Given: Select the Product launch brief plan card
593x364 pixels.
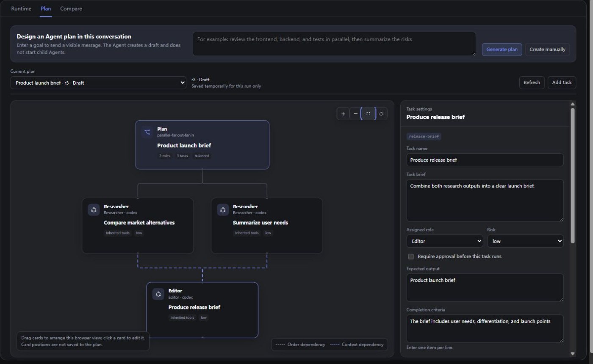Looking at the screenshot, I should 202,145.
